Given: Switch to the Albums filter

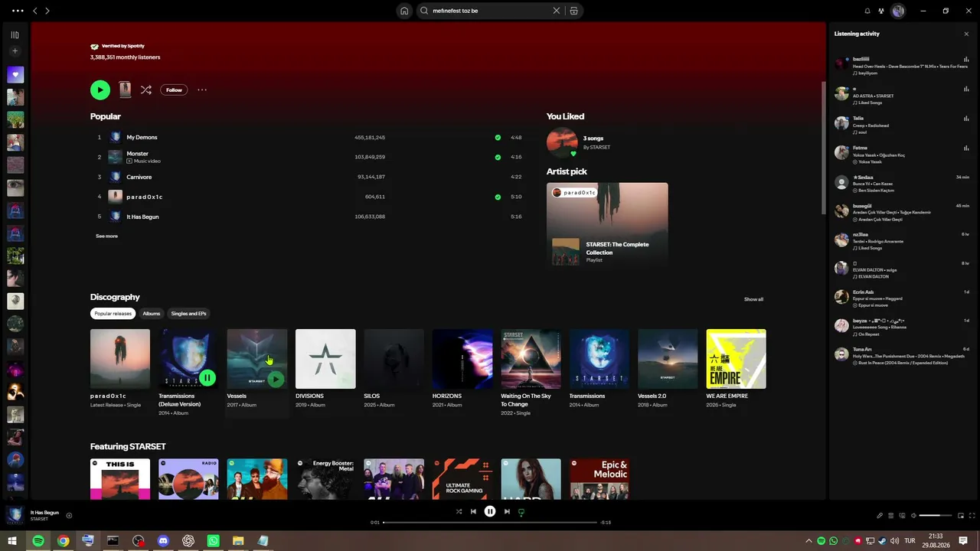Looking at the screenshot, I should tap(152, 314).
